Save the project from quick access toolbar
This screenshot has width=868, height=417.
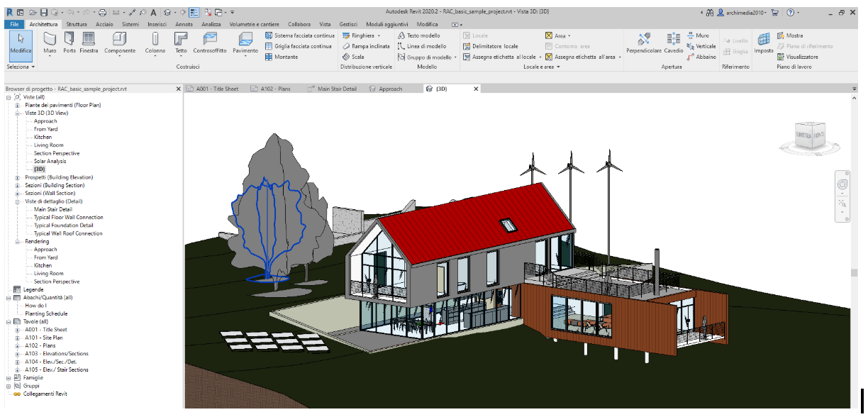click(44, 13)
